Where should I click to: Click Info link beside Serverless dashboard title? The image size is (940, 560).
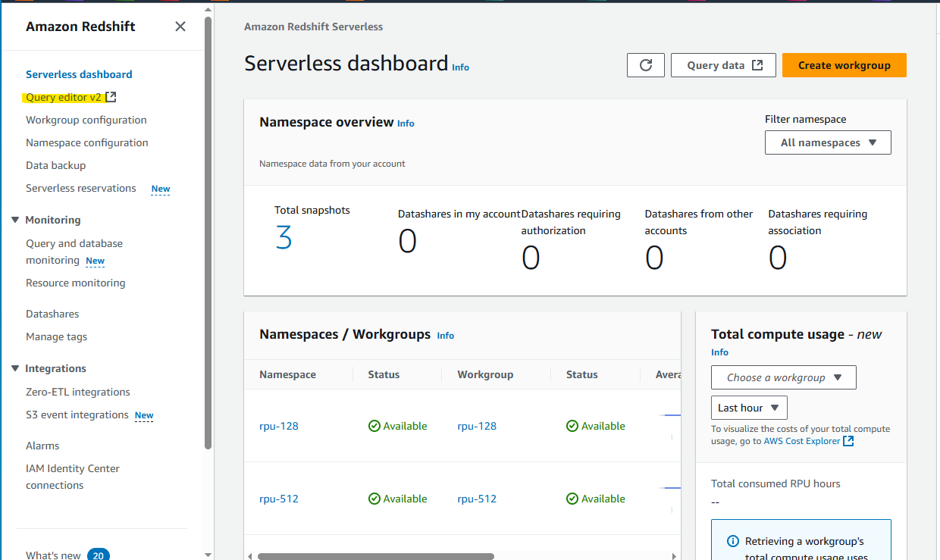[x=460, y=67]
